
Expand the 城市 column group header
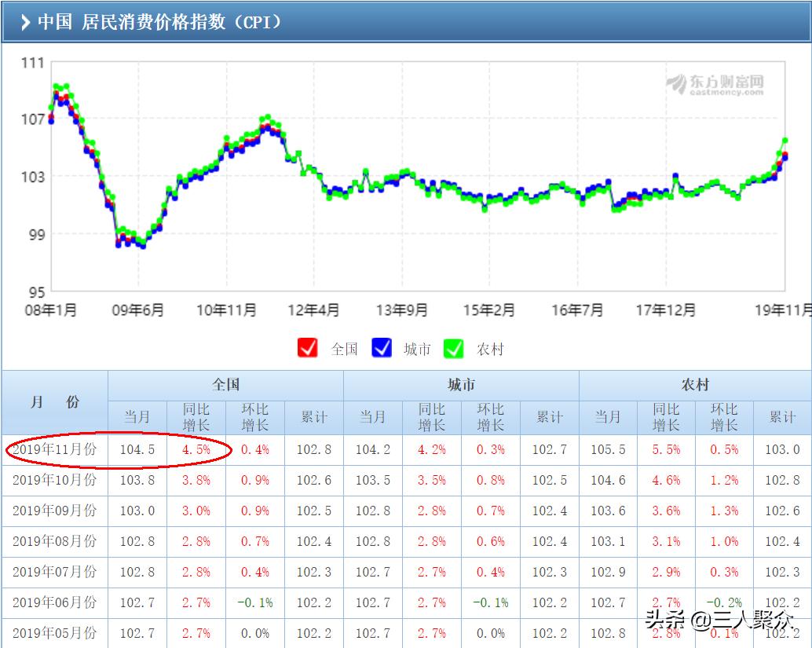point(461,384)
